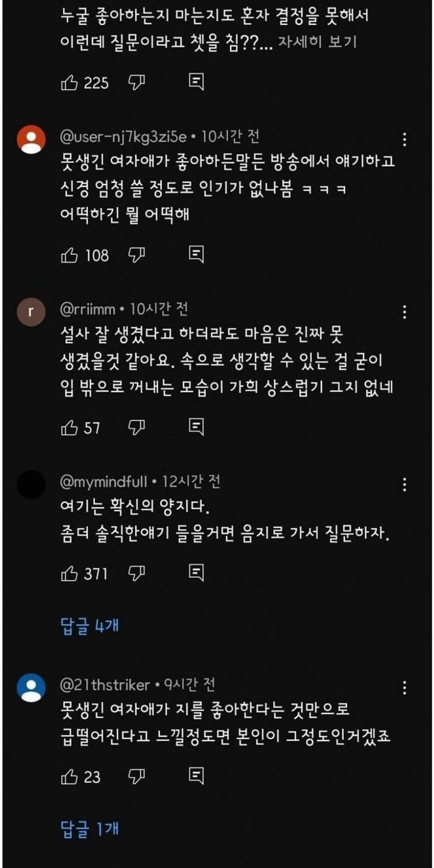This screenshot has width=434, height=868.
Task: Reply to @mymindfull comment
Action: 196,574
